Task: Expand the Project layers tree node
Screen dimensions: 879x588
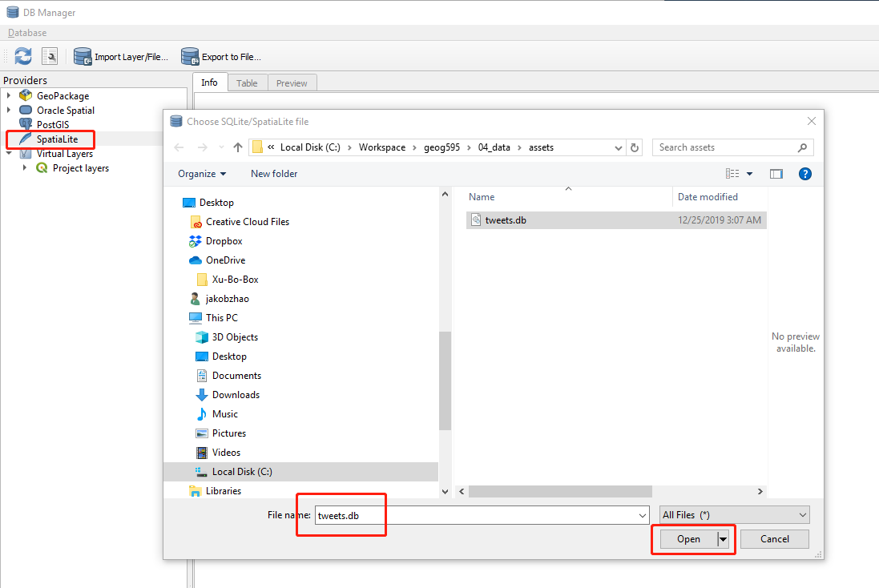Action: tap(25, 168)
